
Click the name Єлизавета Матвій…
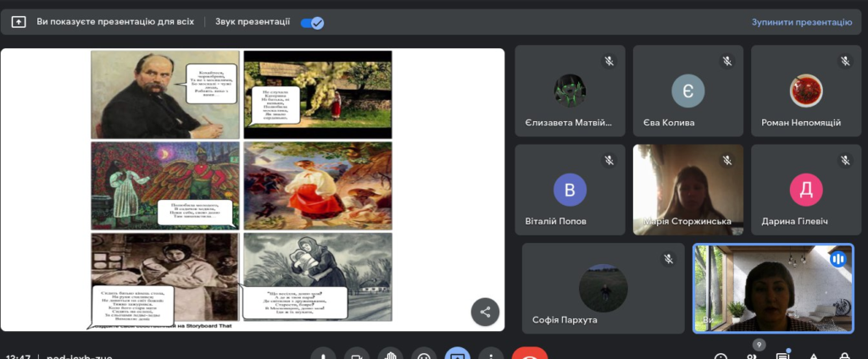(x=569, y=123)
